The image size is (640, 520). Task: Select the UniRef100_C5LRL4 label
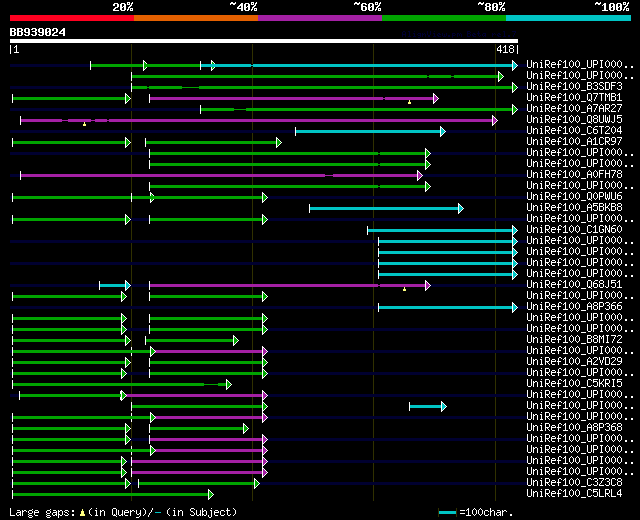[574, 494]
